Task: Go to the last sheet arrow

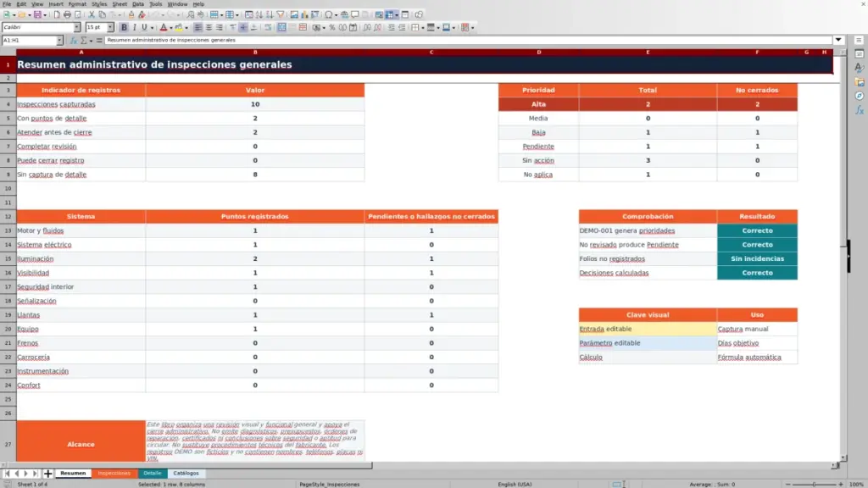Action: pyautogui.click(x=36, y=474)
